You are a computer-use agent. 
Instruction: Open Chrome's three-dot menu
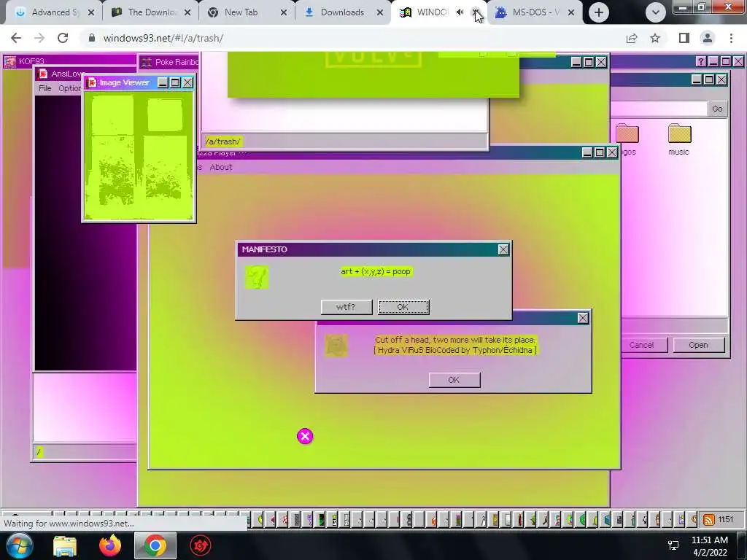731,38
